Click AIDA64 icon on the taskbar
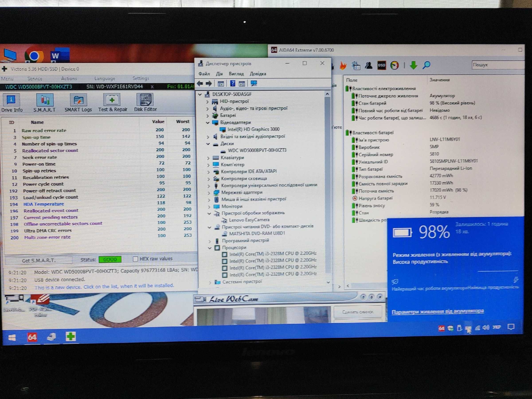This screenshot has height=399, width=532. (32, 337)
